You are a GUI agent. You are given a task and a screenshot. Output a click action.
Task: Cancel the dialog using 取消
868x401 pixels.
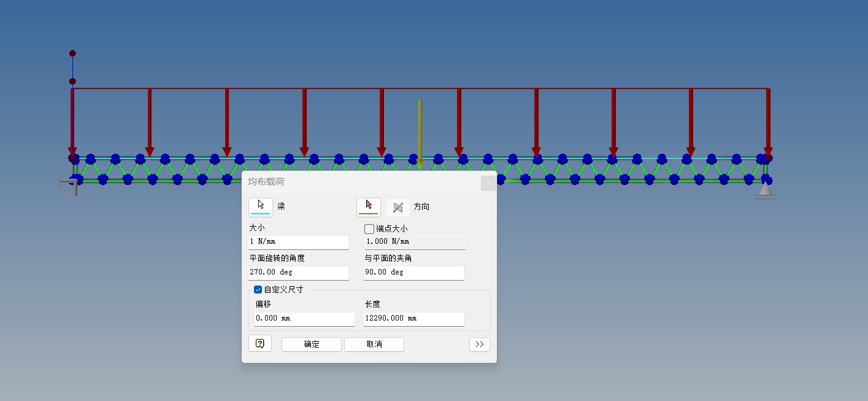point(374,344)
